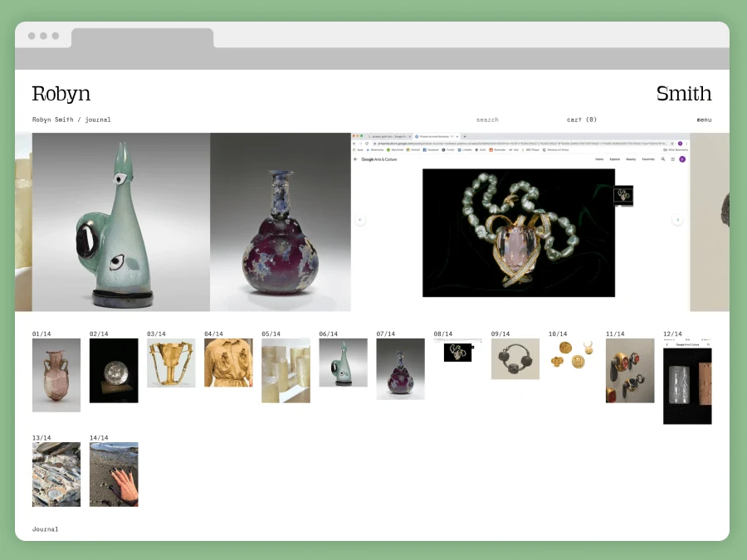Image resolution: width=747 pixels, height=560 pixels.
Task: Click the search field
Action: 487,119
